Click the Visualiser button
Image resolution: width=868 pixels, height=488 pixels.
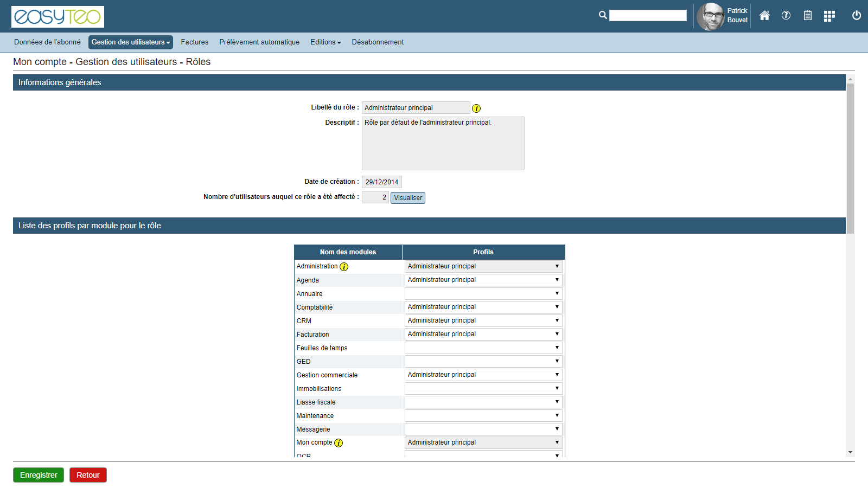(408, 198)
